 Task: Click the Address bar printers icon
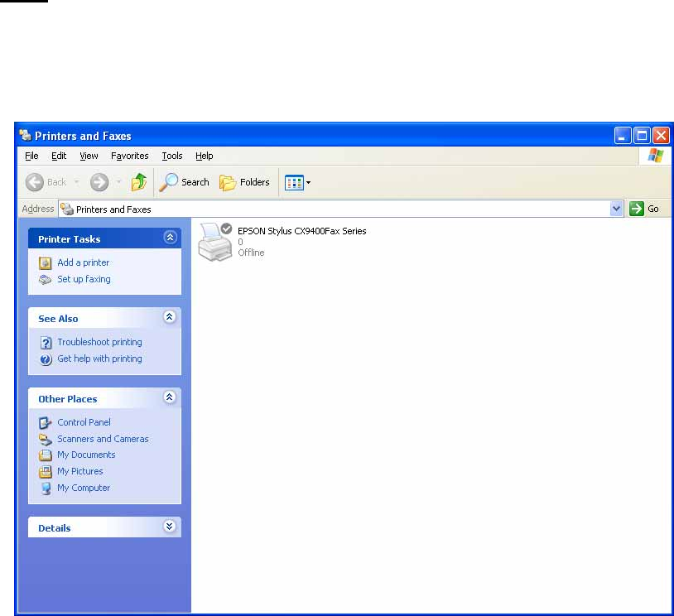point(66,209)
